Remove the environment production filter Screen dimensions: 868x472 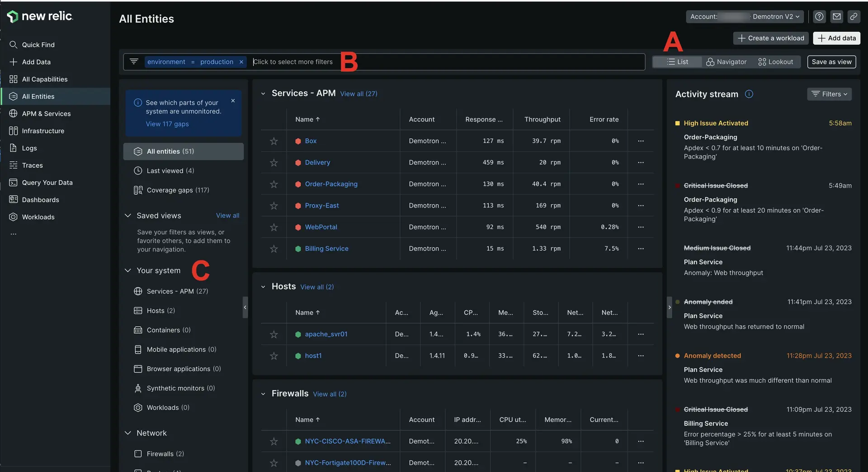241,62
